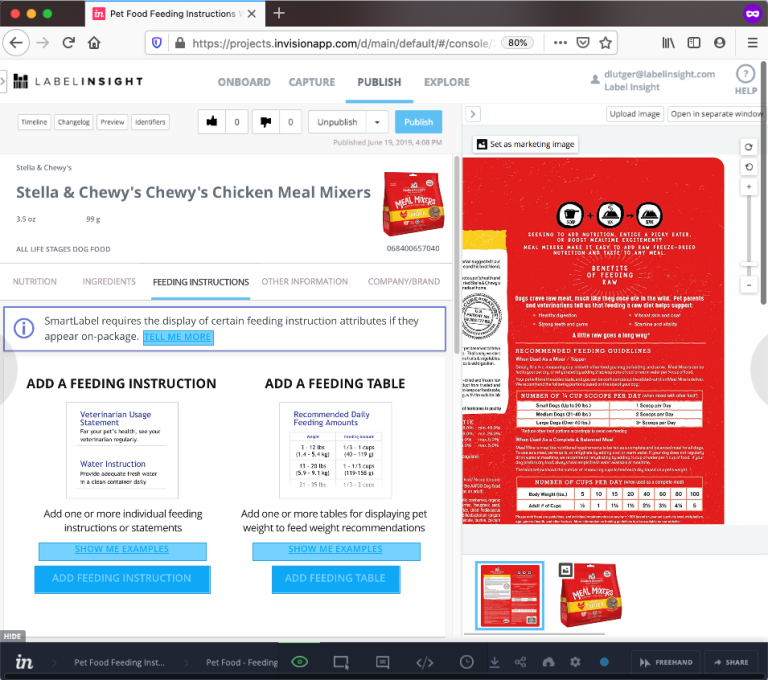This screenshot has width=768, height=680.
Task: Switch to ONBOARD tab
Action: (244, 82)
